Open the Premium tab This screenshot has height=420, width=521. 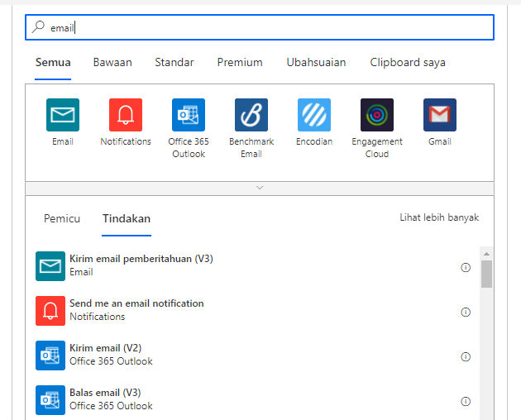pyautogui.click(x=240, y=63)
